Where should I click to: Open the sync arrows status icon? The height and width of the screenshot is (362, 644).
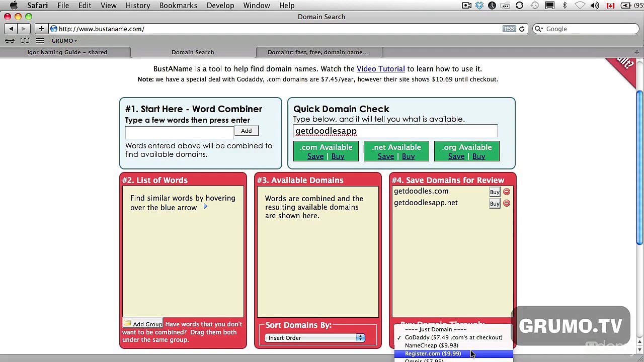519,6
